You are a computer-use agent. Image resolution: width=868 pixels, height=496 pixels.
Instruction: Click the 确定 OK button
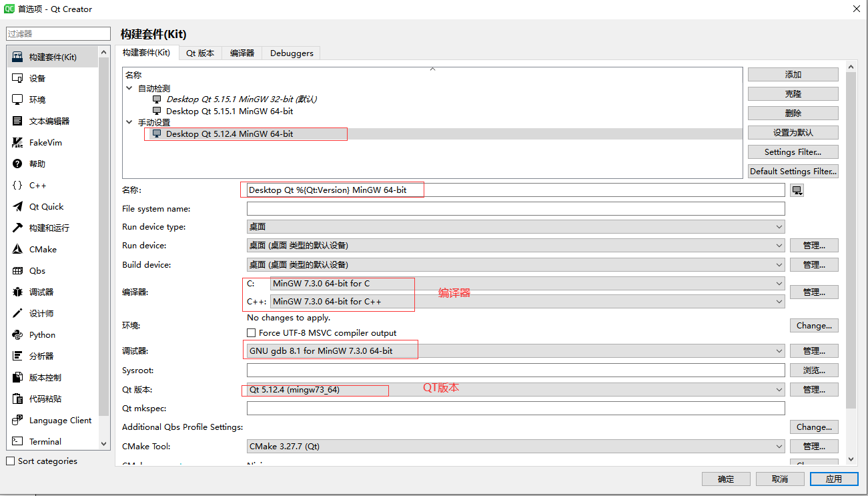click(x=726, y=479)
